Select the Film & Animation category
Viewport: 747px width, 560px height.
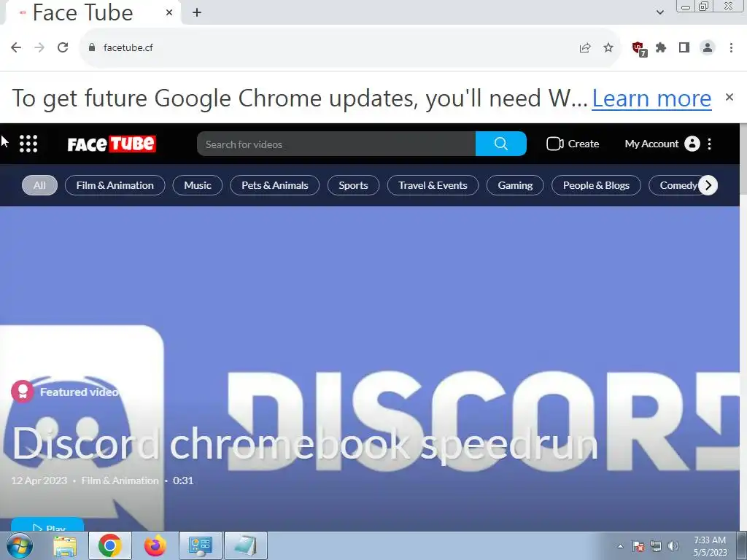coord(115,185)
